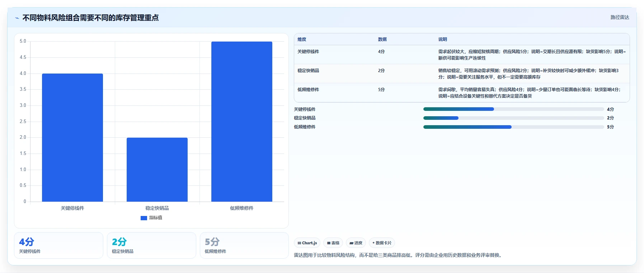644x273 pixels.
Task: Click the 2分 value in the table
Action: tap(381, 71)
